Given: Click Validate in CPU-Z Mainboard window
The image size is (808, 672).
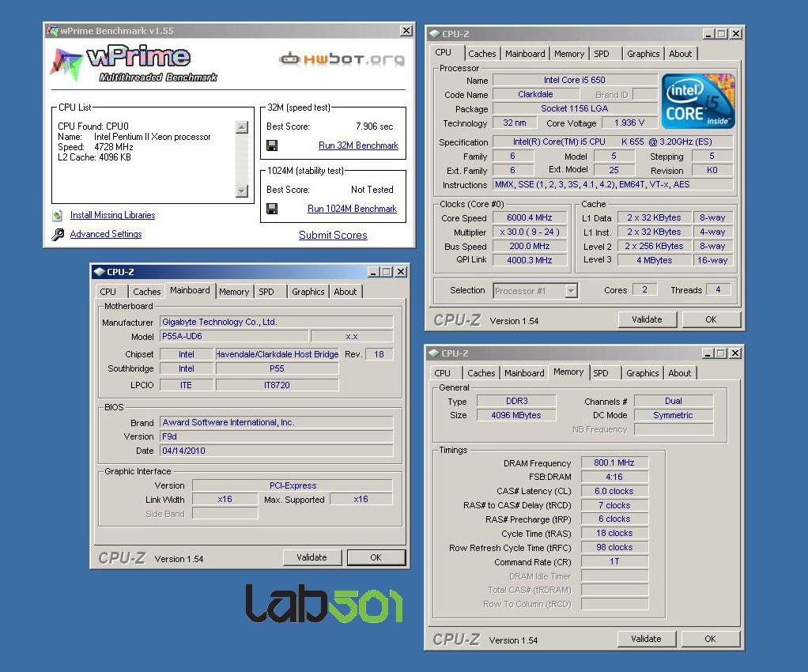Looking at the screenshot, I should click(x=311, y=557).
